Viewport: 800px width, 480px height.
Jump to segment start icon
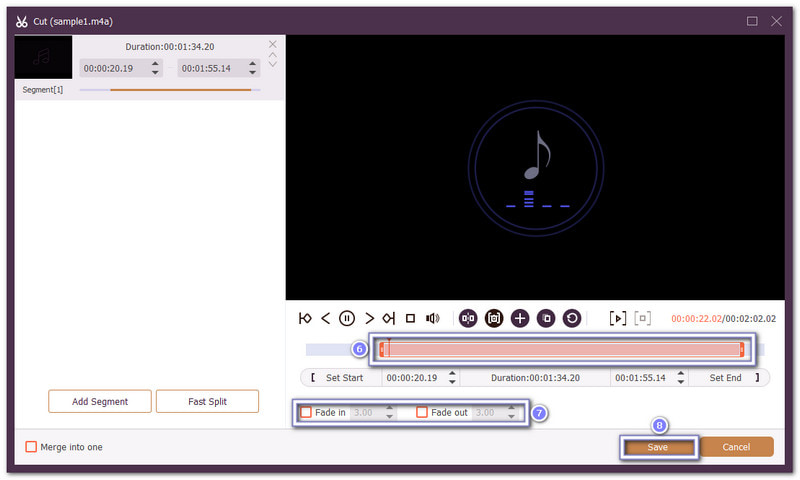pos(305,318)
